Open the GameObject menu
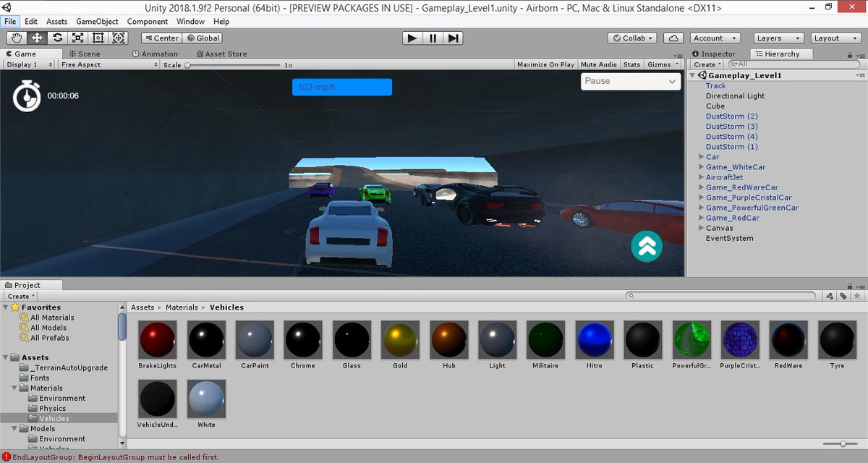868x463 pixels. (x=97, y=22)
